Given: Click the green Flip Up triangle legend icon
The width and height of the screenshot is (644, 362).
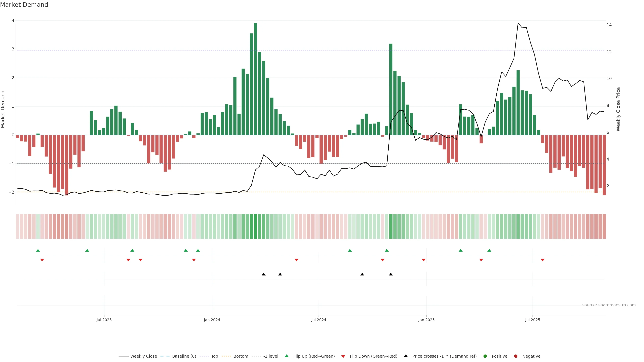Looking at the screenshot, I should coord(286,356).
